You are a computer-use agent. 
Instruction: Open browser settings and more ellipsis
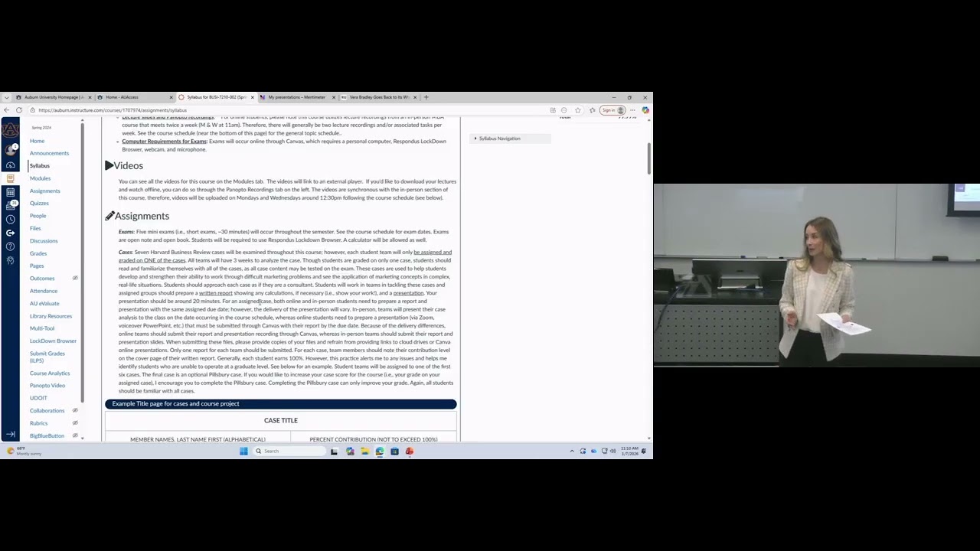[x=632, y=110]
